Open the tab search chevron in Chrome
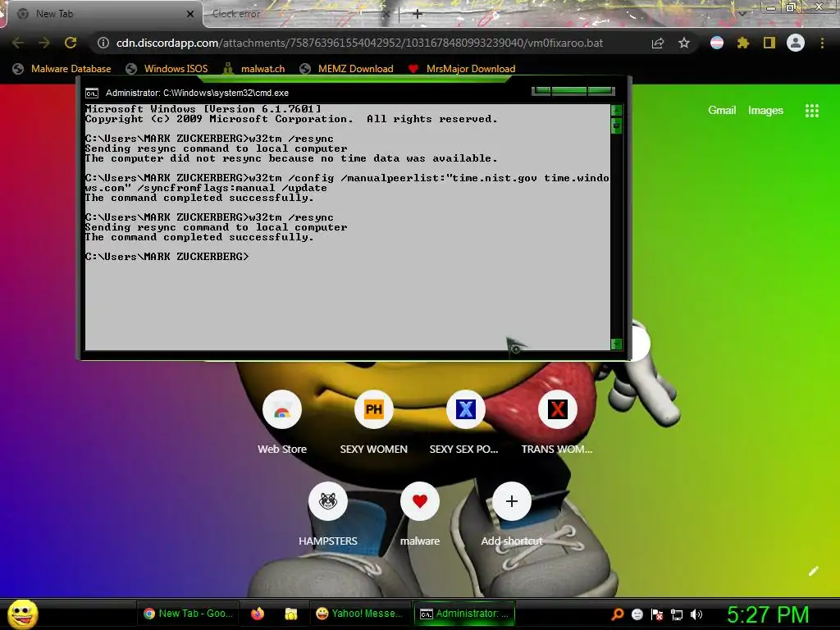 coord(742,14)
